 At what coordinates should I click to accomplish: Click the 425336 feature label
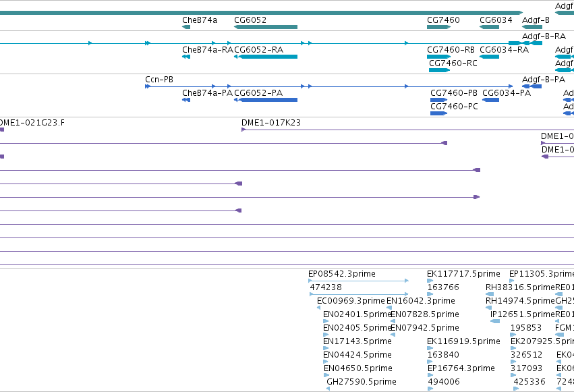coord(529,382)
